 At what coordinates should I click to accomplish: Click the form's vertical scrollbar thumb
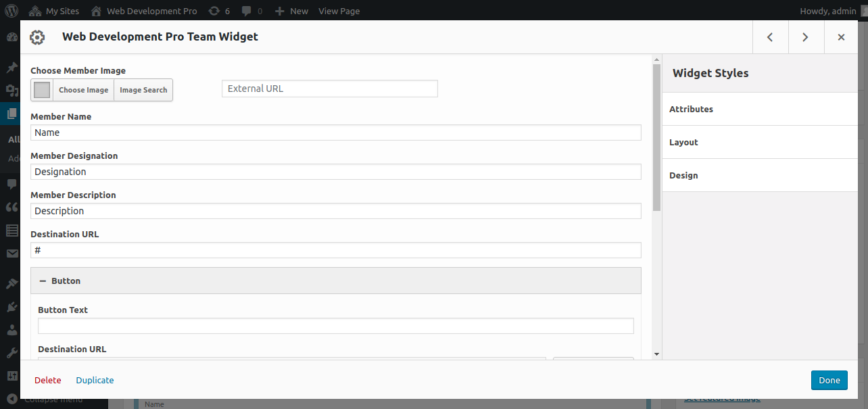click(656, 138)
